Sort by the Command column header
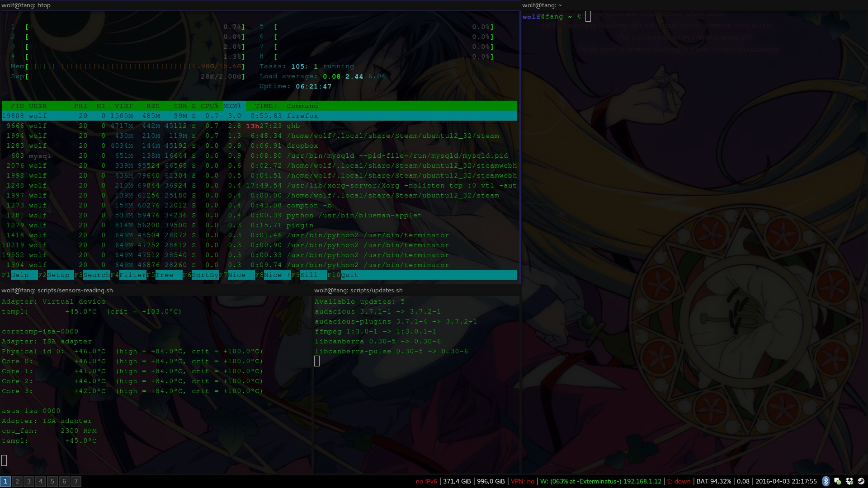The width and height of the screenshot is (868, 488). 302,106
